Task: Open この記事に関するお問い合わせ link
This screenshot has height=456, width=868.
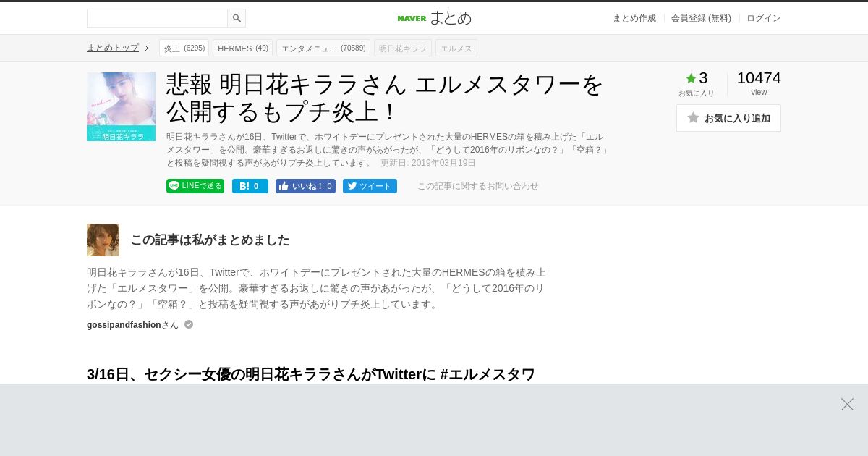Action: click(x=478, y=186)
